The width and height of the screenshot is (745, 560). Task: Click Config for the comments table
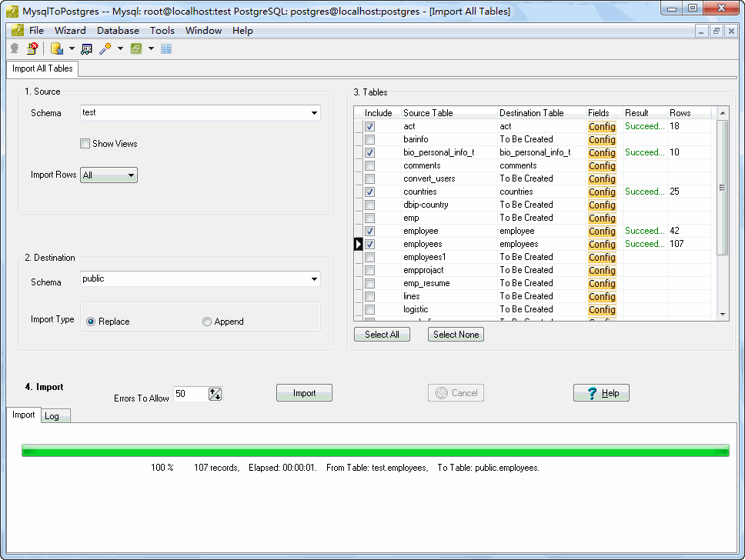(x=602, y=165)
